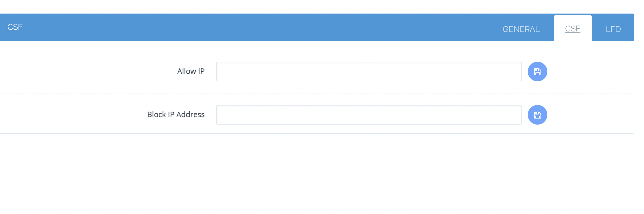The height and width of the screenshot is (214, 644).
Task: Focus the Allow IP text field
Action: click(x=369, y=72)
